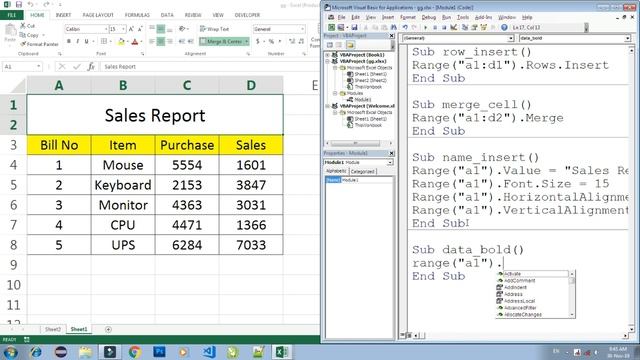The width and height of the screenshot is (640, 360).
Task: Select the row 5 header
Action: click(x=13, y=185)
